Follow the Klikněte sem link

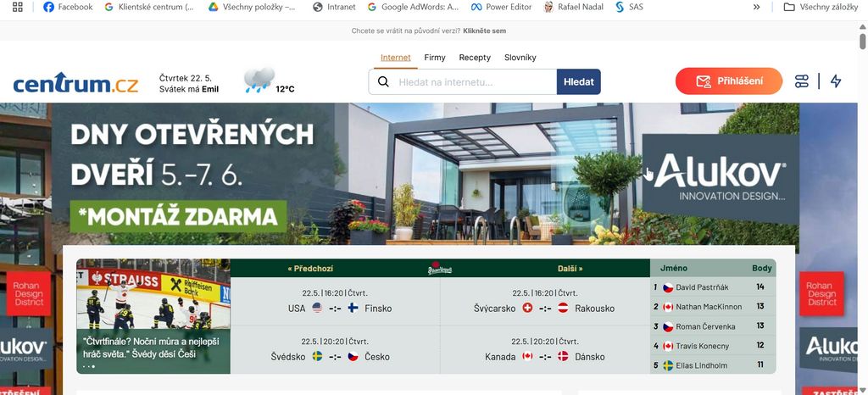click(x=484, y=31)
